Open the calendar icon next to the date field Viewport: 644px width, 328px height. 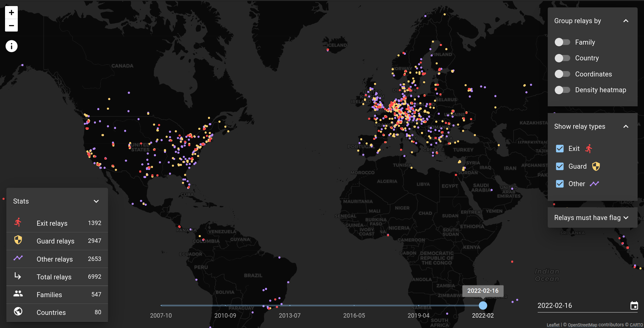[x=634, y=306]
